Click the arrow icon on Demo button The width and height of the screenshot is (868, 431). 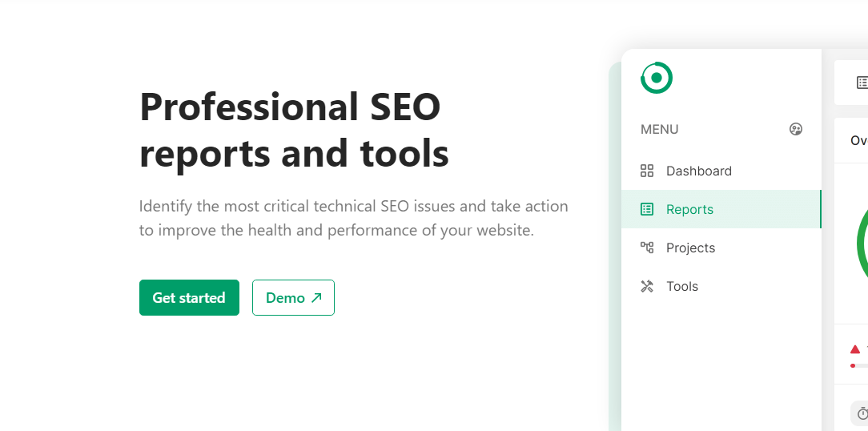click(316, 298)
